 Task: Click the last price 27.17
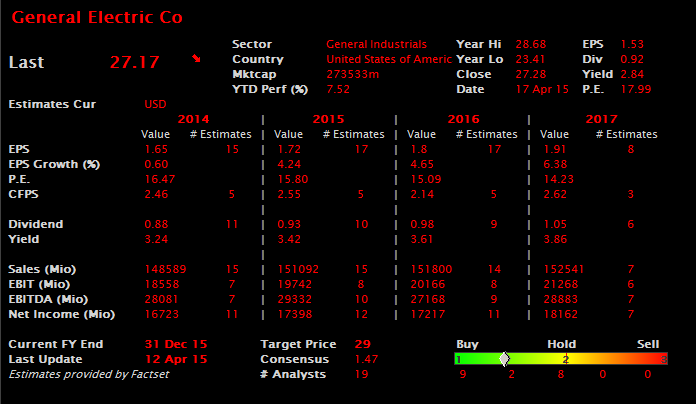coord(134,62)
